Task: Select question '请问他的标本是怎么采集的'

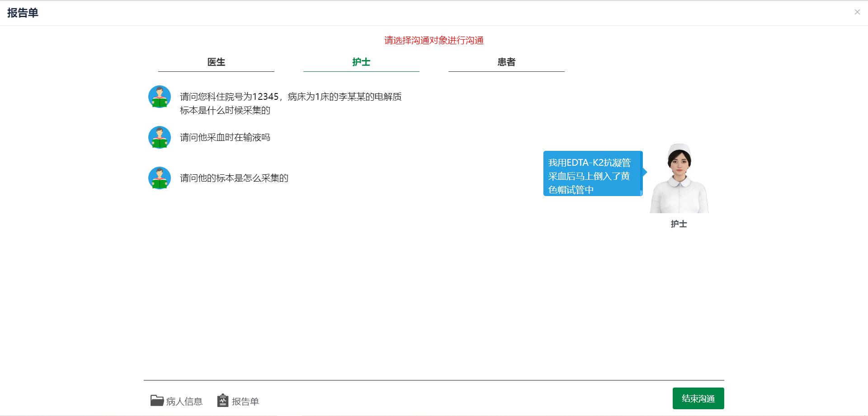Action: 234,178
